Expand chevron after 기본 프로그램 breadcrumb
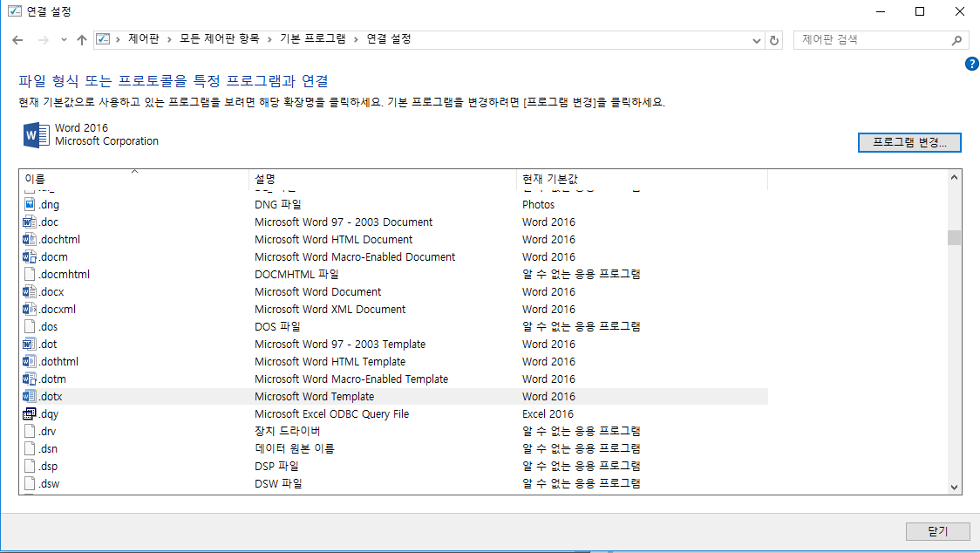The image size is (980, 553). (x=356, y=39)
